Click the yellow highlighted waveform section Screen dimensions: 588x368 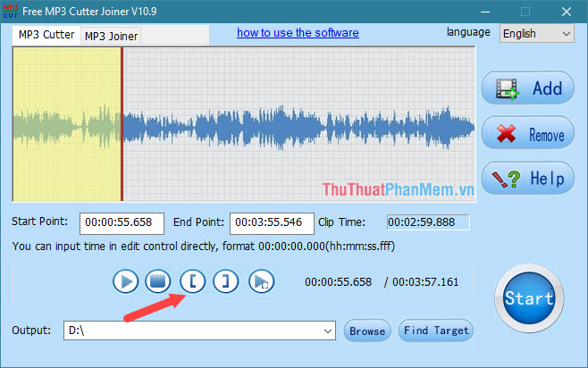tap(67, 125)
